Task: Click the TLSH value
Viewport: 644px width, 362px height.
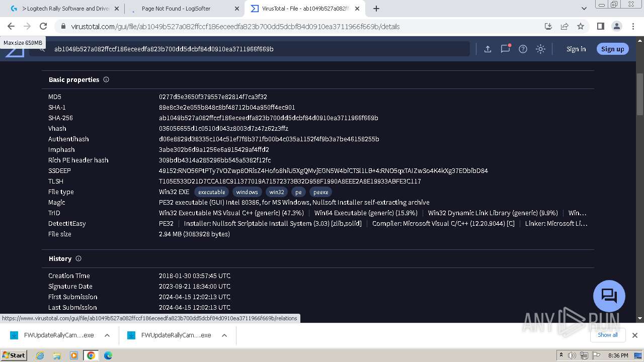Action: pyautogui.click(x=290, y=181)
